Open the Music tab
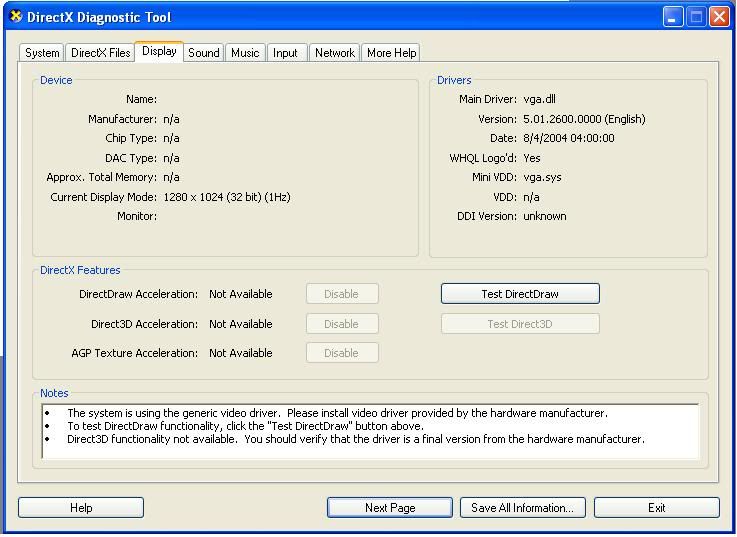The image size is (737, 537). click(x=245, y=53)
